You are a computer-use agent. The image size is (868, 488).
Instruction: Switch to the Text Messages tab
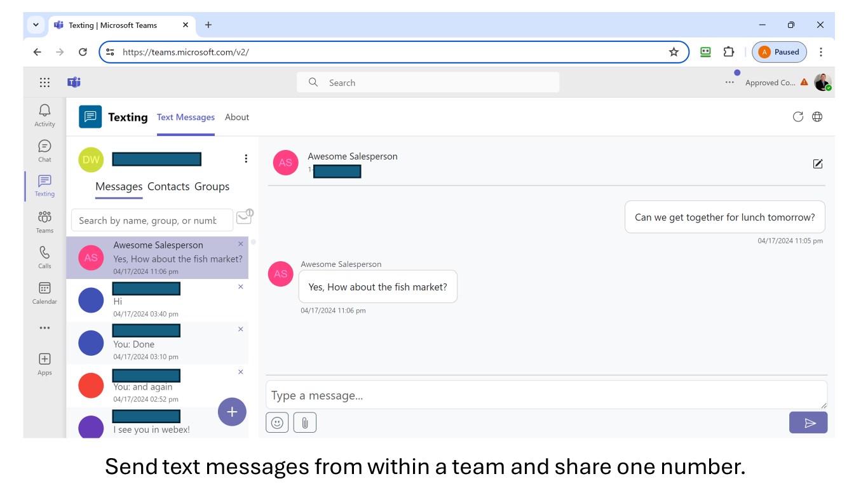click(186, 117)
